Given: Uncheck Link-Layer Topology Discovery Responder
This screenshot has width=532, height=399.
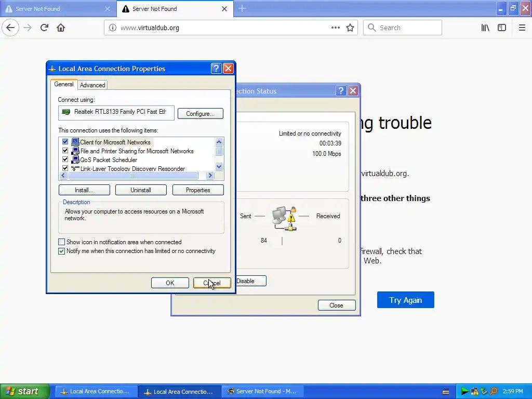Looking at the screenshot, I should (x=65, y=168).
